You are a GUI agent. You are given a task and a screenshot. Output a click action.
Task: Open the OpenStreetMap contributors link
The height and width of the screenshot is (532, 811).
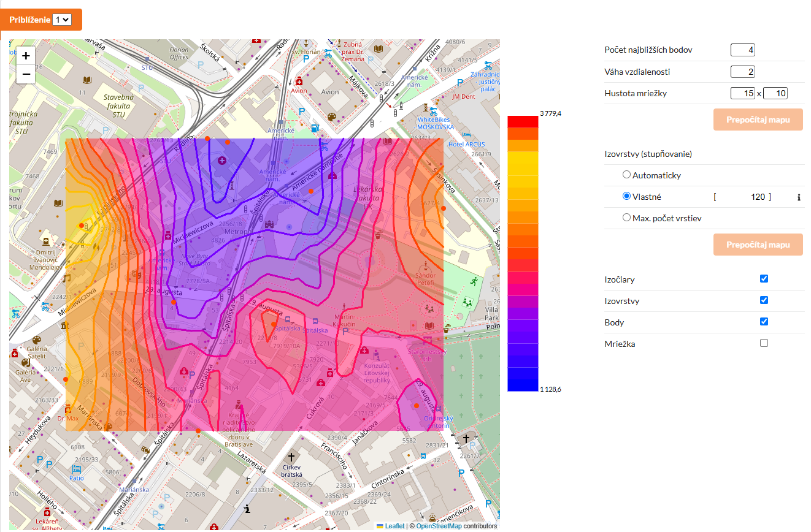click(439, 526)
